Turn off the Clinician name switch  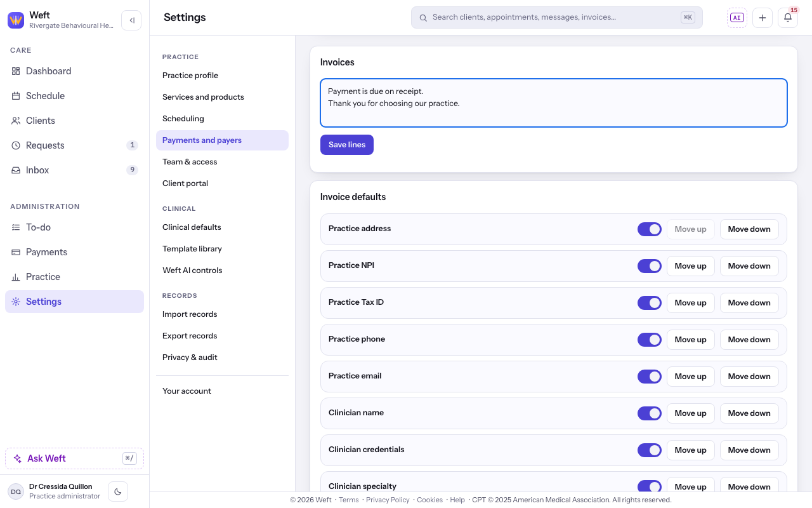point(650,413)
